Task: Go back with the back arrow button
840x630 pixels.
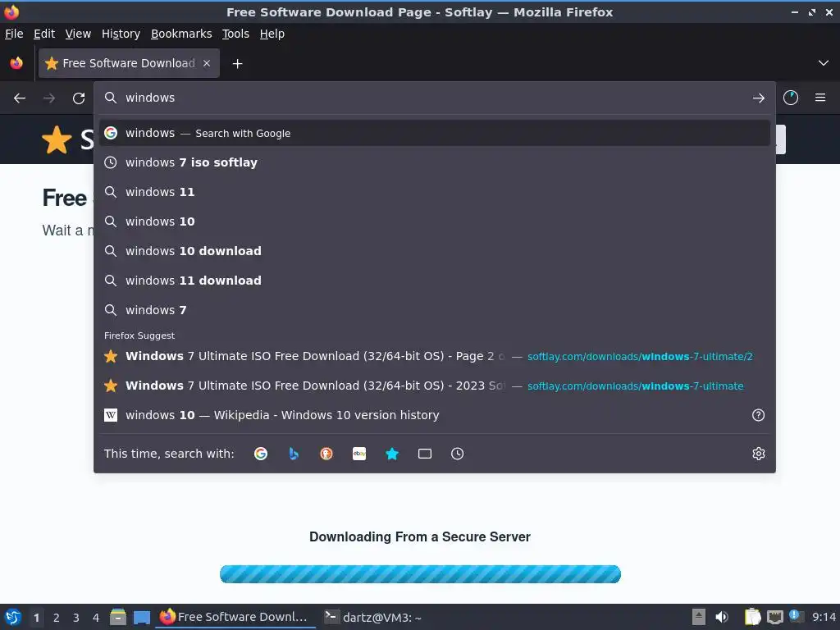Action: 20,98
